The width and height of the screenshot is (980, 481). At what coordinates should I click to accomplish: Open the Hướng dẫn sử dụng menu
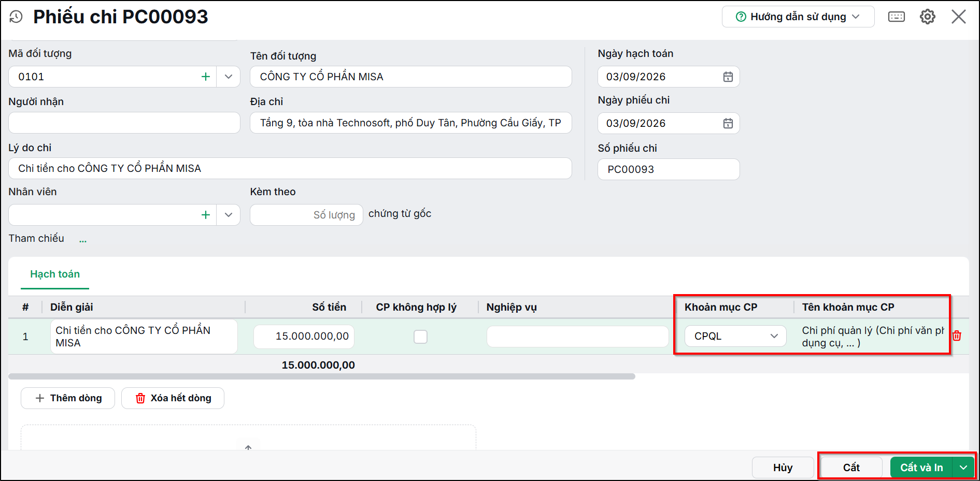pos(798,17)
